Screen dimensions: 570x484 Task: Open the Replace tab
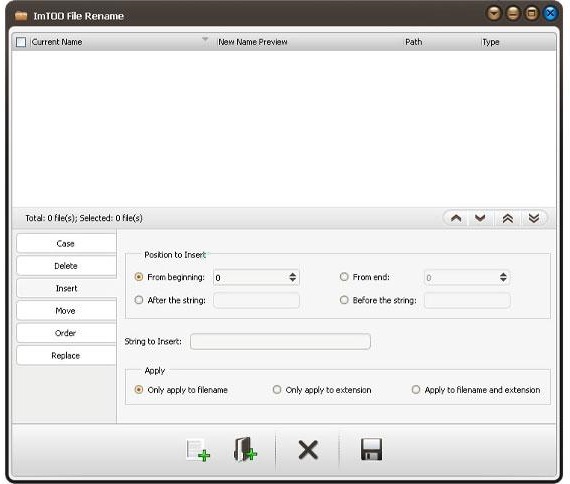click(66, 356)
